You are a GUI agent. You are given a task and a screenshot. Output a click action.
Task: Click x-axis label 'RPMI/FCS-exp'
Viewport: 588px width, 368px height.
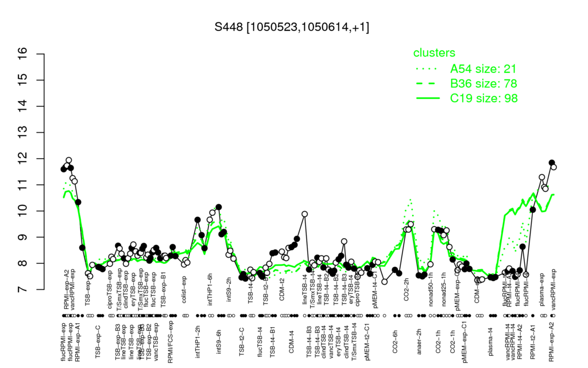[x=171, y=343]
